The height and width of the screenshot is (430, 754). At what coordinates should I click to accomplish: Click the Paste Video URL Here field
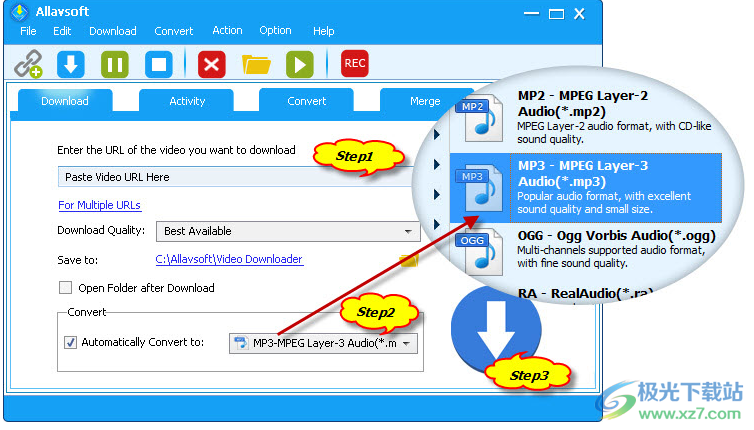click(236, 177)
